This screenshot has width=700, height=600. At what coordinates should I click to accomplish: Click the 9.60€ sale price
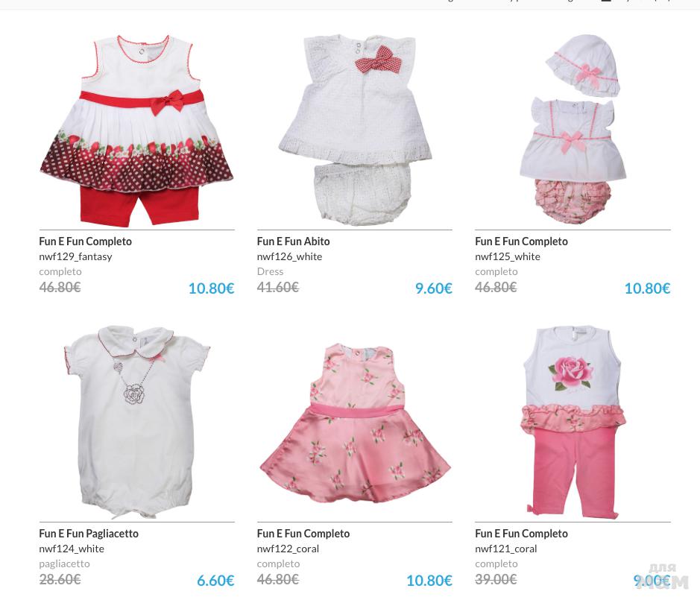point(433,288)
